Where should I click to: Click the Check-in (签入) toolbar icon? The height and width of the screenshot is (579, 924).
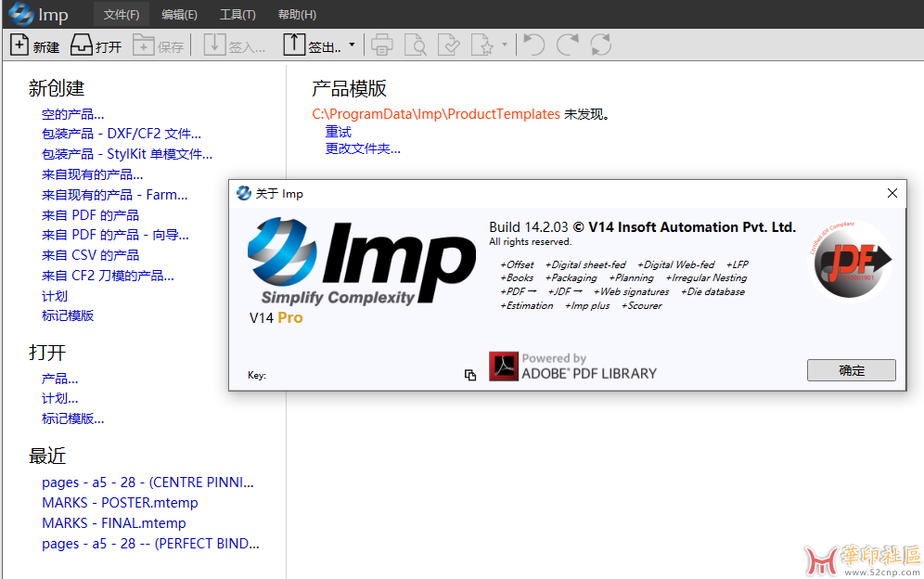point(215,45)
